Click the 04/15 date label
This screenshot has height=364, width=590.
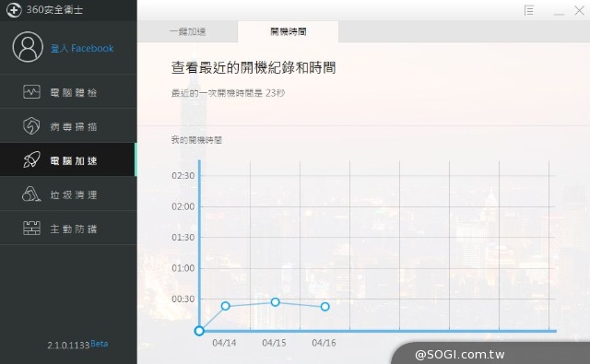tap(274, 343)
